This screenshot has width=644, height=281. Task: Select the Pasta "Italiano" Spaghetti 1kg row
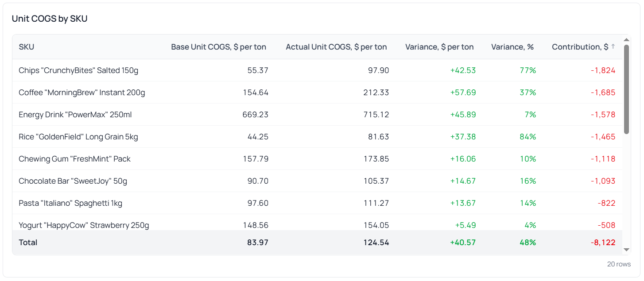pyautogui.click(x=70, y=203)
